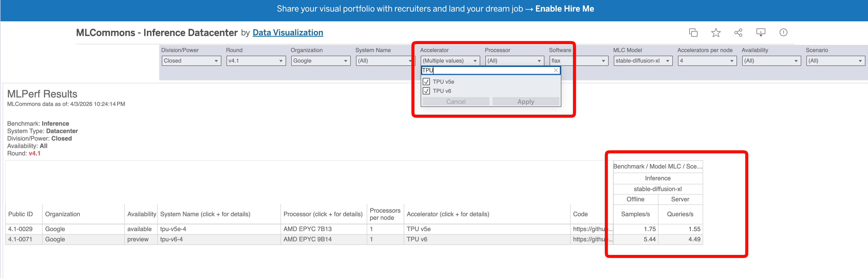Open the Round dropdown showing v4.1
Viewport: 868px width, 278px height.
tap(256, 61)
